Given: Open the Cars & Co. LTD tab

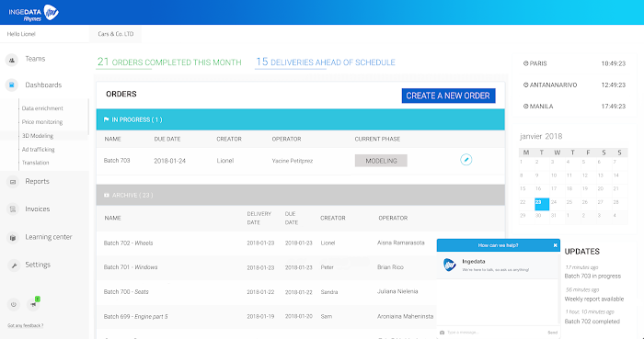Looking at the screenshot, I should pos(116,34).
